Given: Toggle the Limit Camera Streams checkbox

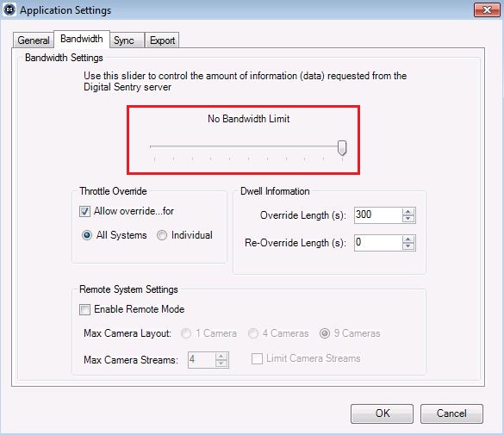Looking at the screenshot, I should [x=257, y=358].
